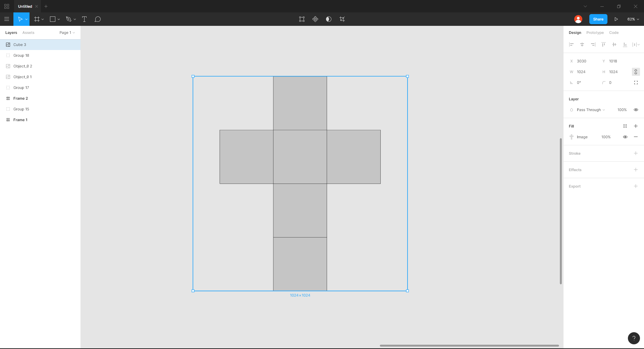Open the Pass Through blend mode dropdown

589,110
